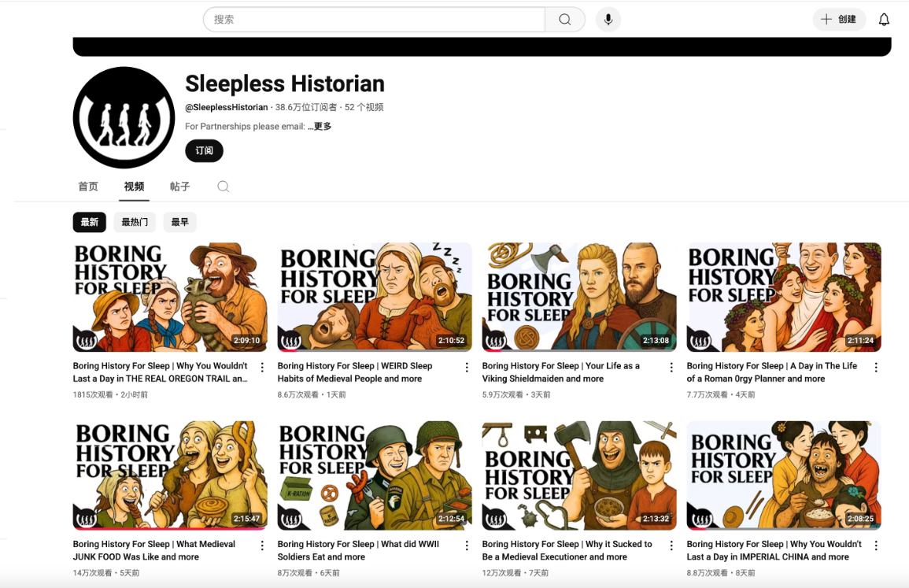This screenshot has height=588, width=909.
Task: Switch to the 首页 tab
Action: pyautogui.click(x=88, y=187)
